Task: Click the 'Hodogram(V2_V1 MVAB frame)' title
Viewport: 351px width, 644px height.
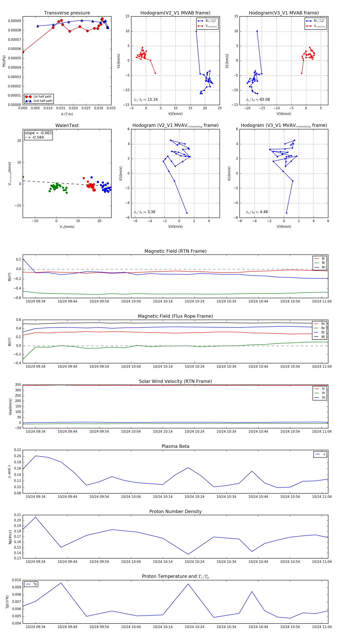Action: pyautogui.click(x=175, y=13)
